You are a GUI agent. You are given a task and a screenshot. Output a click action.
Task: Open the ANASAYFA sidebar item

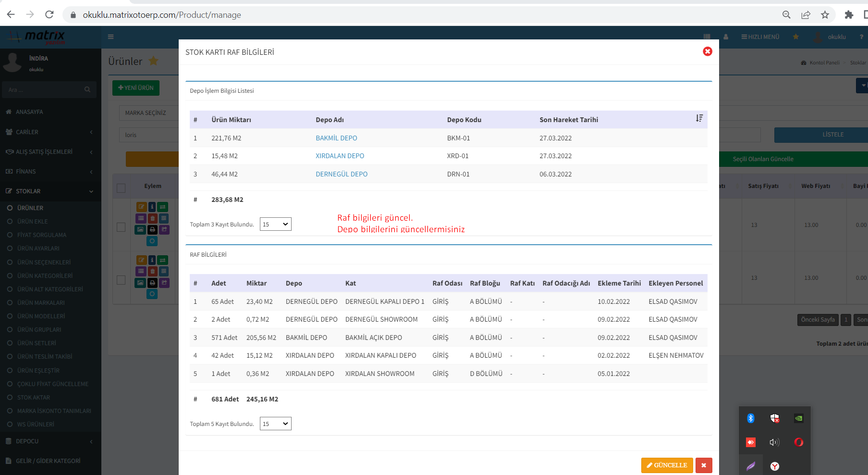(x=29, y=112)
